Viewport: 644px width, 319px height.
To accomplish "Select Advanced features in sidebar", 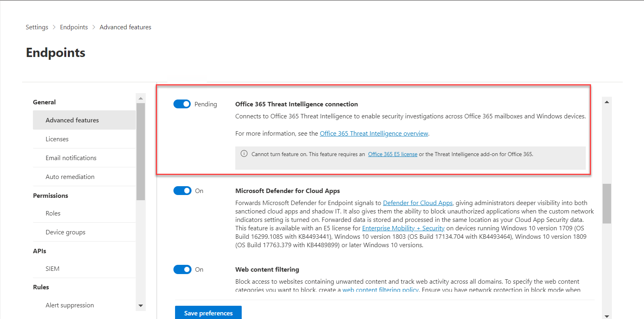I will pyautogui.click(x=84, y=120).
